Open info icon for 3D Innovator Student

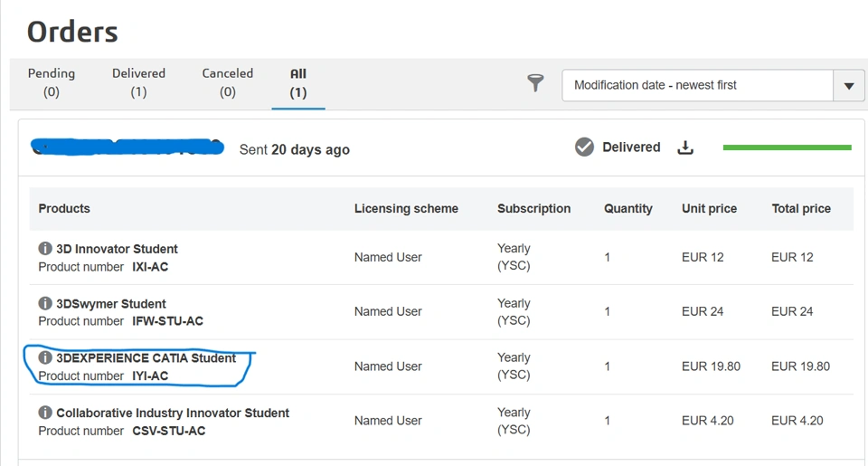tap(45, 249)
